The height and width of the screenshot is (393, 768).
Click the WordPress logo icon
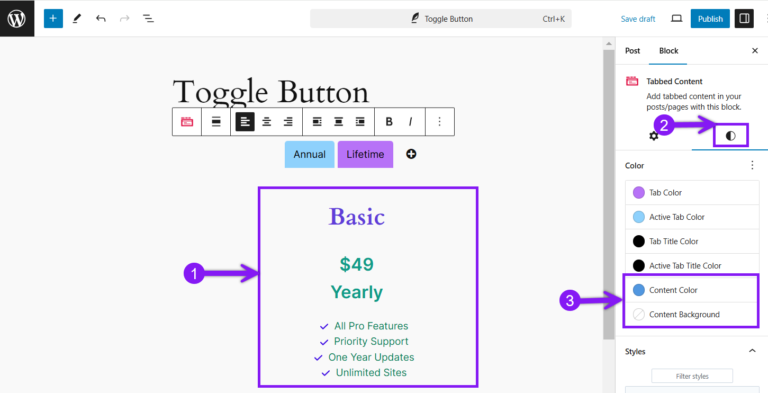pos(17,19)
